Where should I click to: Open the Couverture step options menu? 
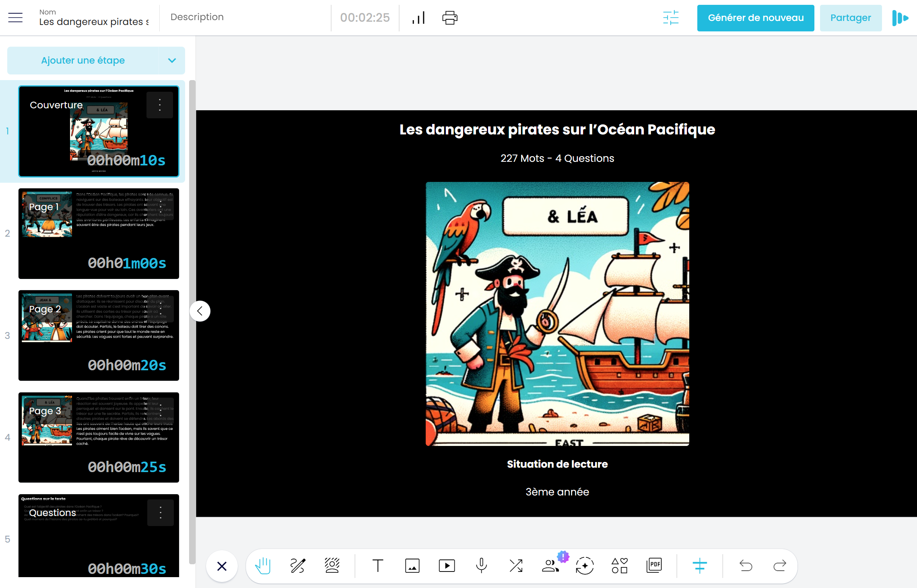click(x=160, y=105)
